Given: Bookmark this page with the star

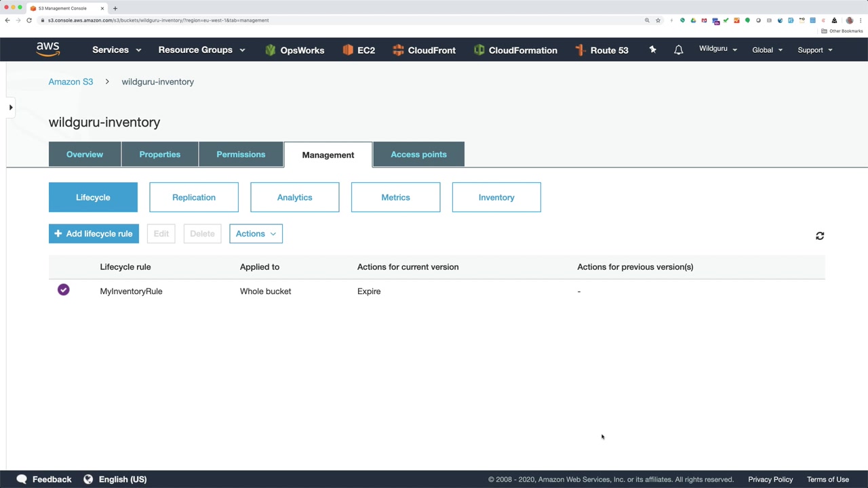Looking at the screenshot, I should tap(658, 20).
